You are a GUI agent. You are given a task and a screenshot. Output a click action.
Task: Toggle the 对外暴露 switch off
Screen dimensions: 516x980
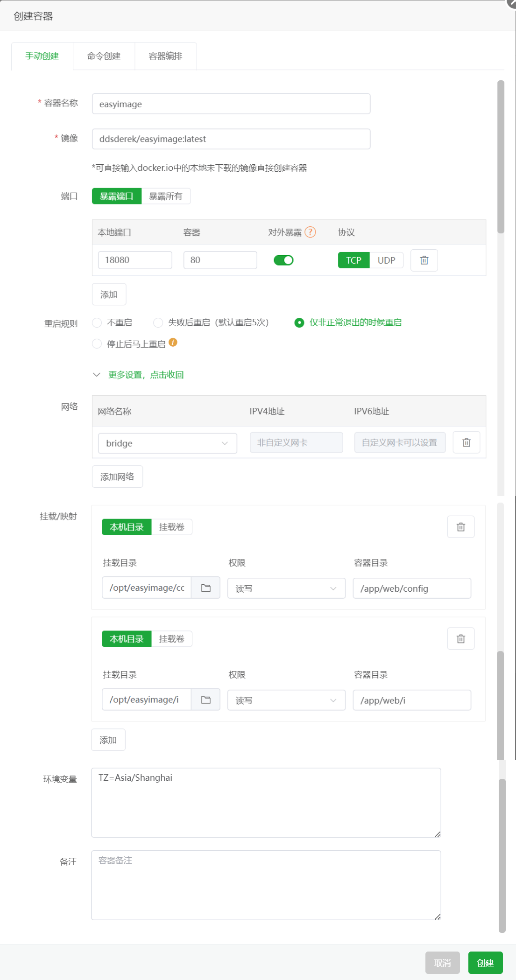tap(283, 260)
